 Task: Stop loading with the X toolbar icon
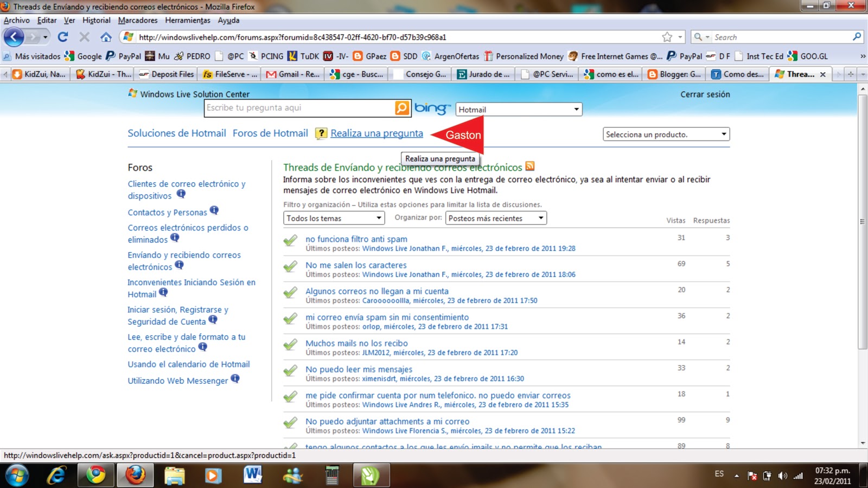(x=84, y=37)
